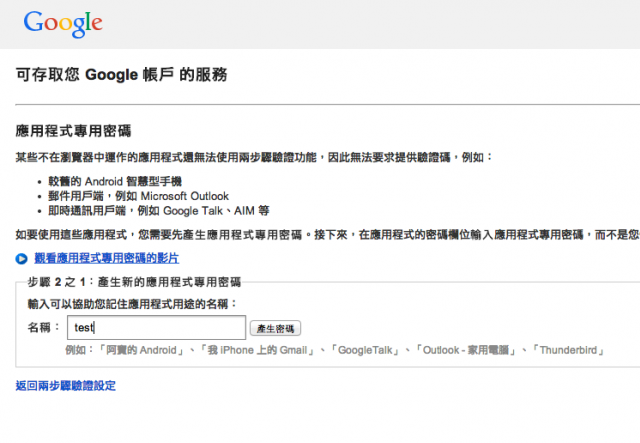Click bullet text mentioning Google Talk、AIM
640x443 pixels.
[159, 211]
